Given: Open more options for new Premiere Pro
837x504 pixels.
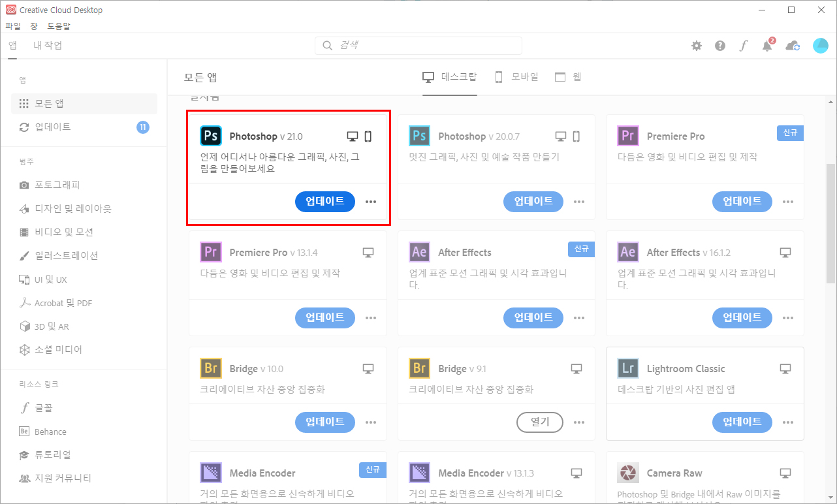Looking at the screenshot, I should pyautogui.click(x=788, y=202).
